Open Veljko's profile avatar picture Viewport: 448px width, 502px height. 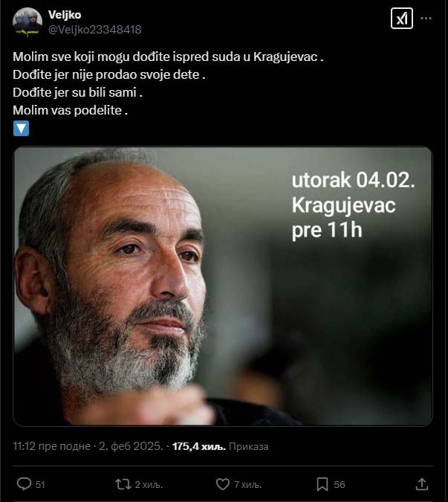point(27,22)
